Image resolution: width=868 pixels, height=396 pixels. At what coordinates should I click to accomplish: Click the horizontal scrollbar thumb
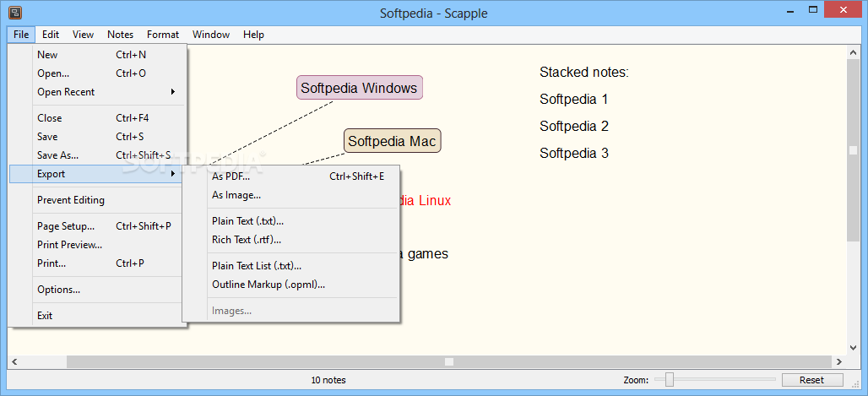(x=449, y=361)
